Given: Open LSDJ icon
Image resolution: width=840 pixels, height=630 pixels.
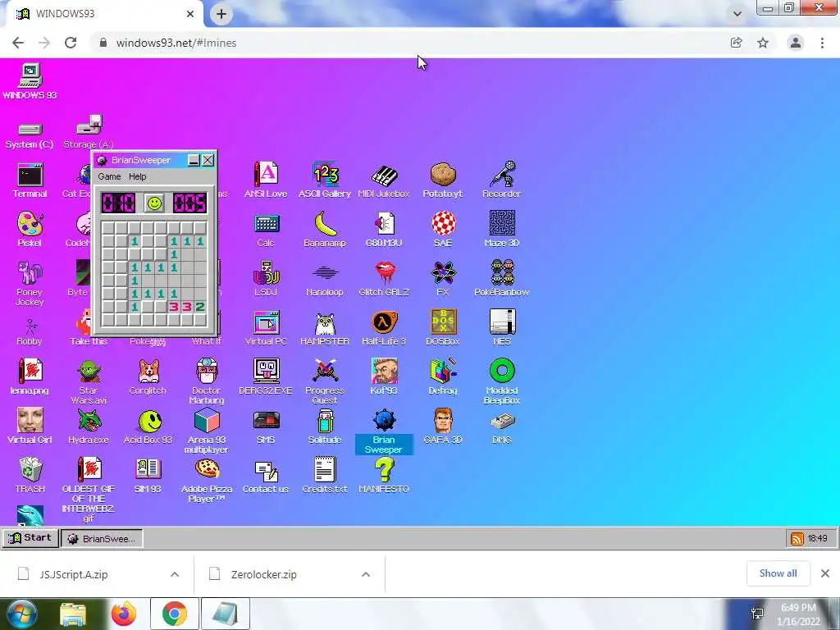Looking at the screenshot, I should (267, 272).
